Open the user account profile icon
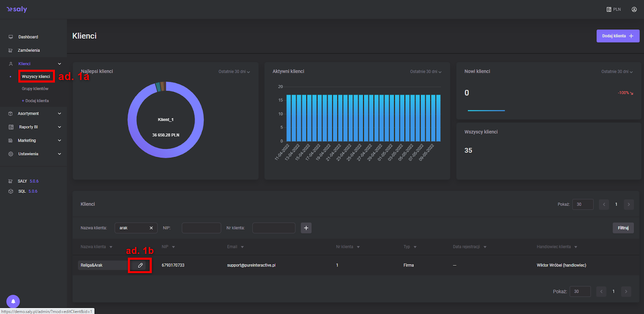This screenshot has width=644, height=314. (x=634, y=9)
